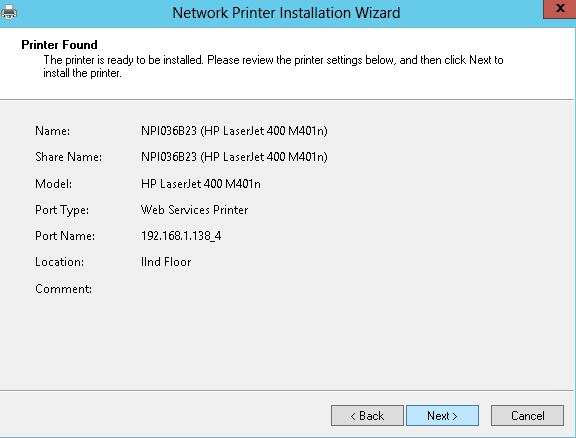Click the Comment: label
576x438 pixels.
[x=64, y=289]
